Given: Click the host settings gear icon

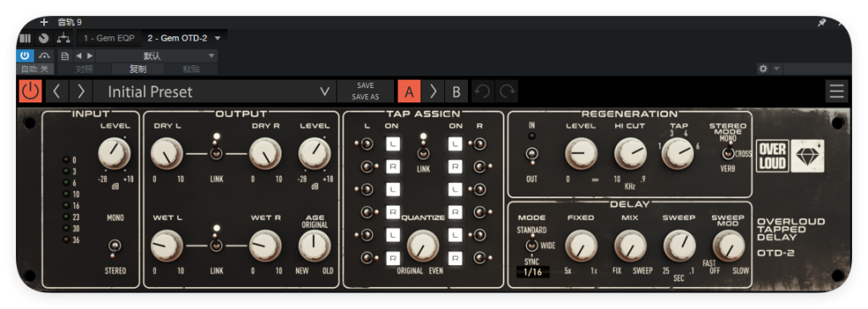Looking at the screenshot, I should point(764,69).
